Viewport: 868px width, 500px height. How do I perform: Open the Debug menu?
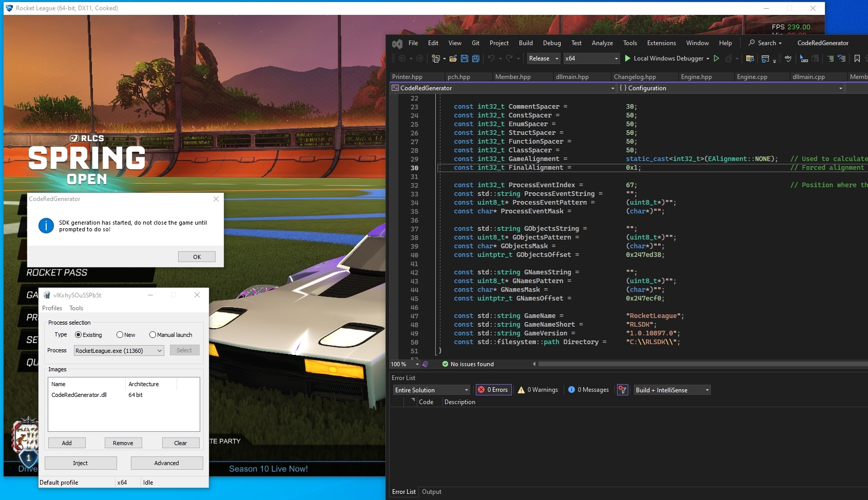click(552, 43)
